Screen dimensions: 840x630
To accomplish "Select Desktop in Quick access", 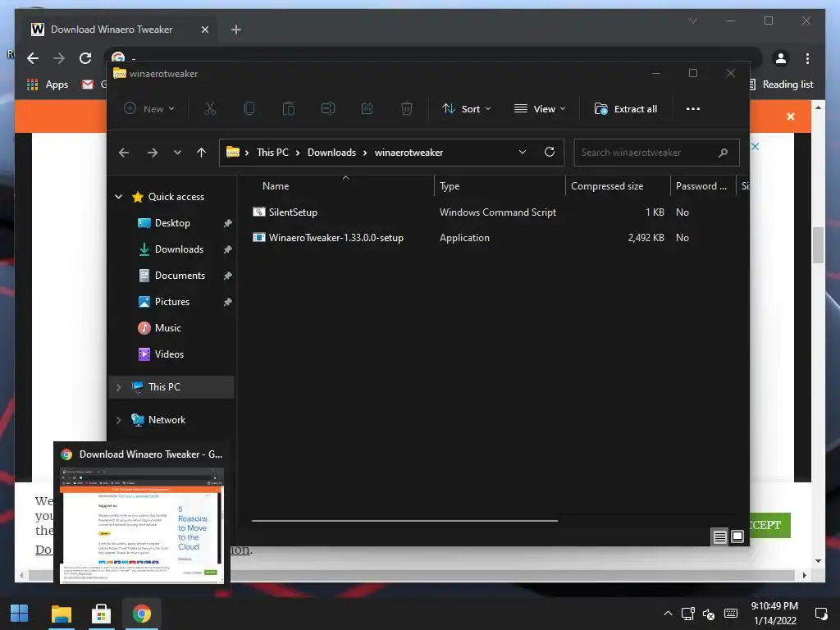I will (x=172, y=223).
